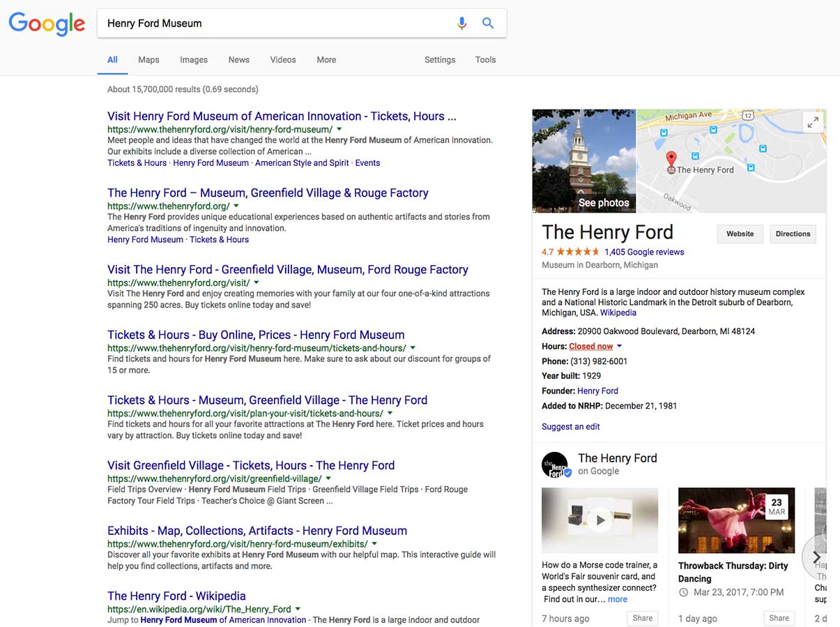Image resolution: width=840 pixels, height=627 pixels.
Task: Play the Morse code trainer video
Action: (600, 520)
